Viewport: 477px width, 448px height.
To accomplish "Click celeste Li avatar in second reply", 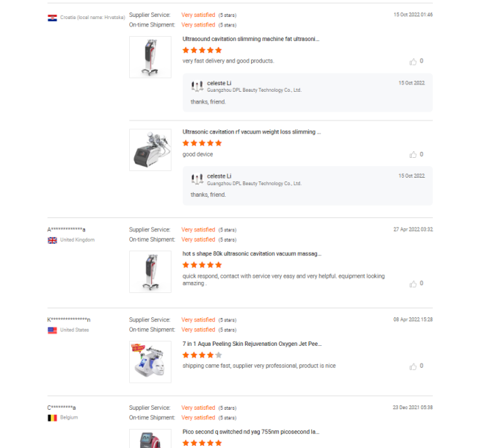I will [197, 179].
